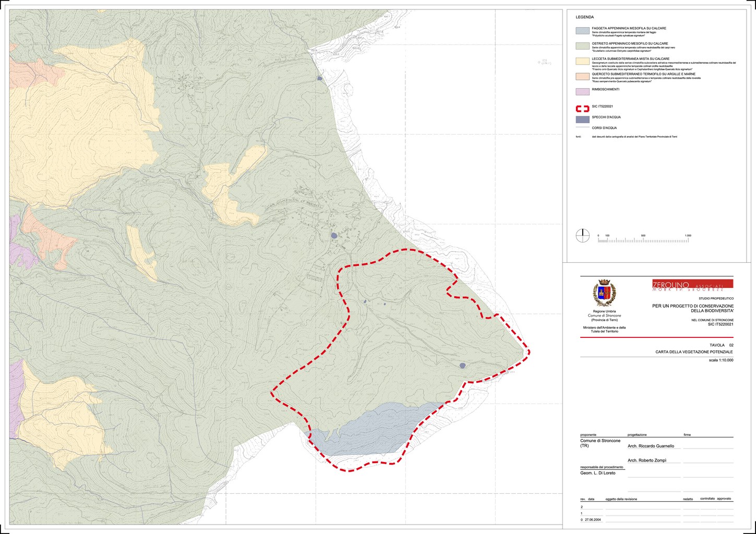Click the LEGENDA heading

[584, 17]
